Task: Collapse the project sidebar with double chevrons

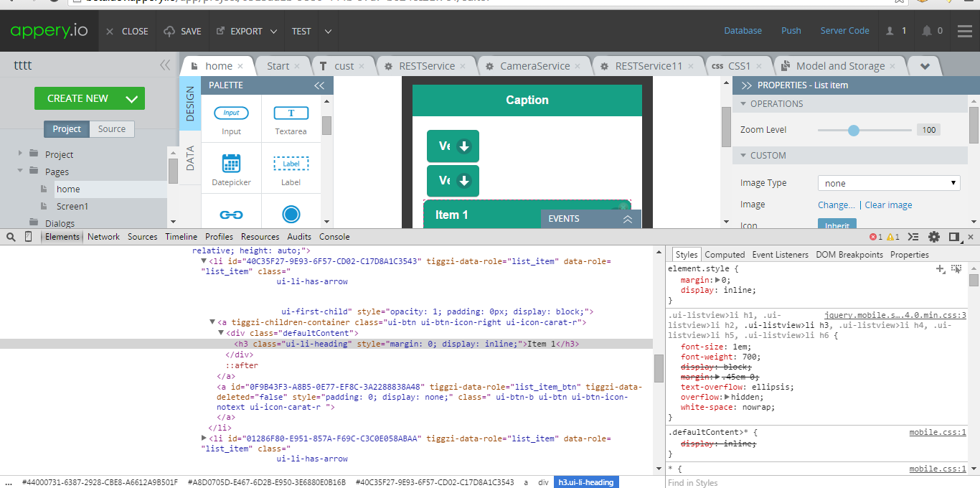Action: (165, 65)
